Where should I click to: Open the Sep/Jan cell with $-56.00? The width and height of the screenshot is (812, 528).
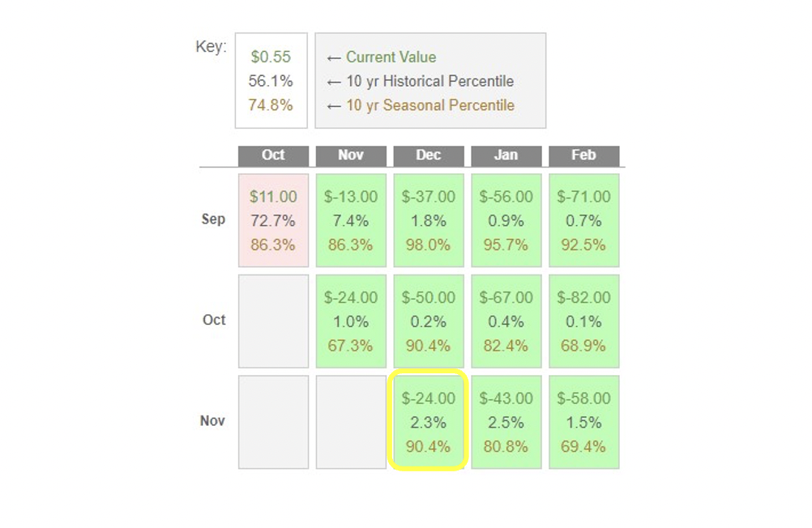point(506,220)
